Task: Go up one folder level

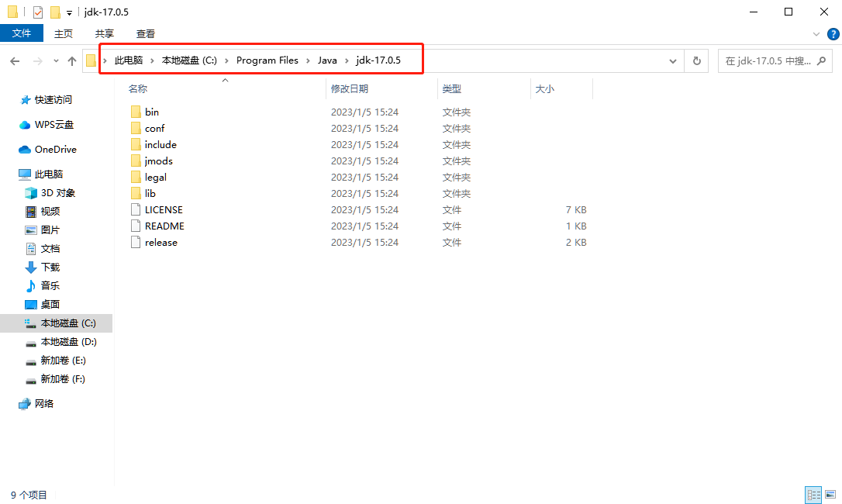Action: point(72,61)
